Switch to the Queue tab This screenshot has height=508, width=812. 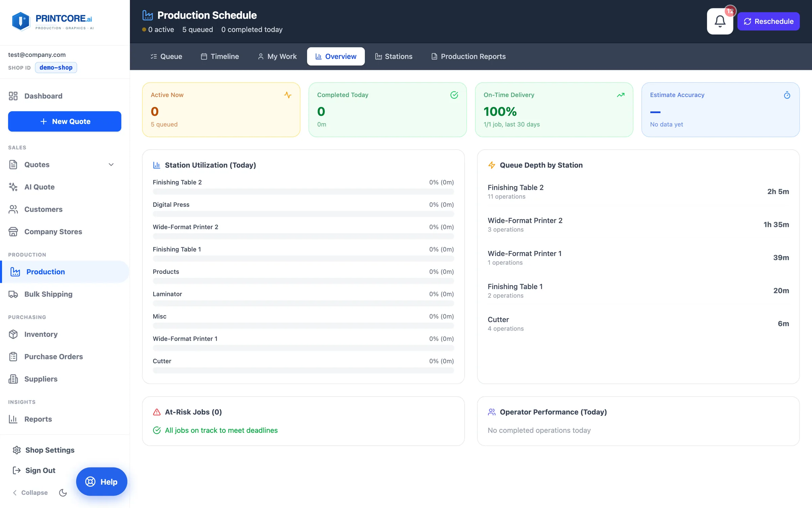(166, 56)
